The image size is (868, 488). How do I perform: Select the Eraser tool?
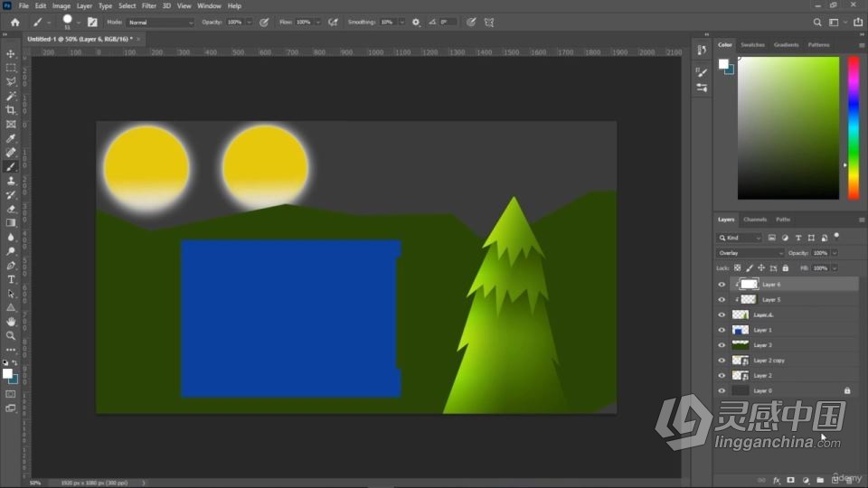pos(11,209)
